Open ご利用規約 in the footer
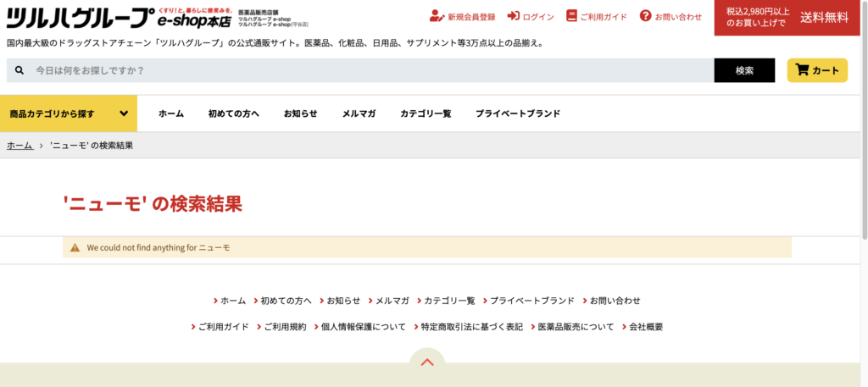Viewport: 868px width, 387px height. click(x=285, y=327)
